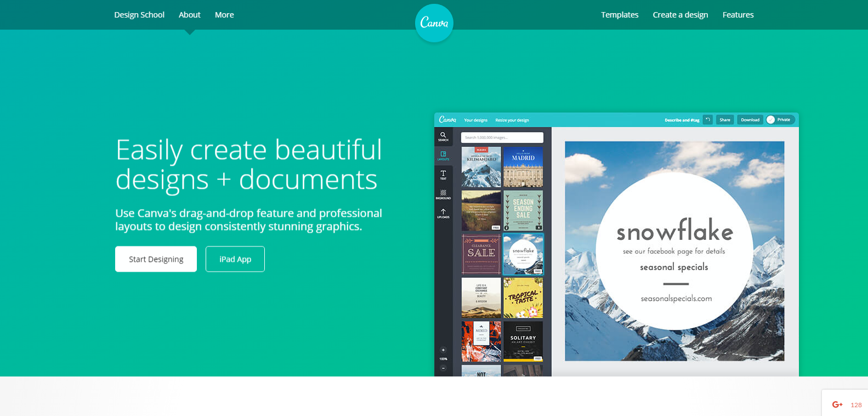Select the Tropical Taste layout thumbnail

tap(523, 297)
